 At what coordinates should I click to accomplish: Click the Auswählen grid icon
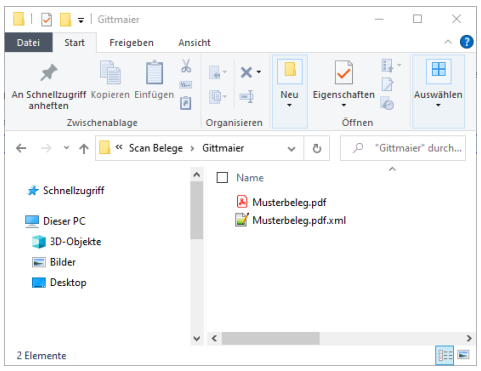(x=439, y=69)
